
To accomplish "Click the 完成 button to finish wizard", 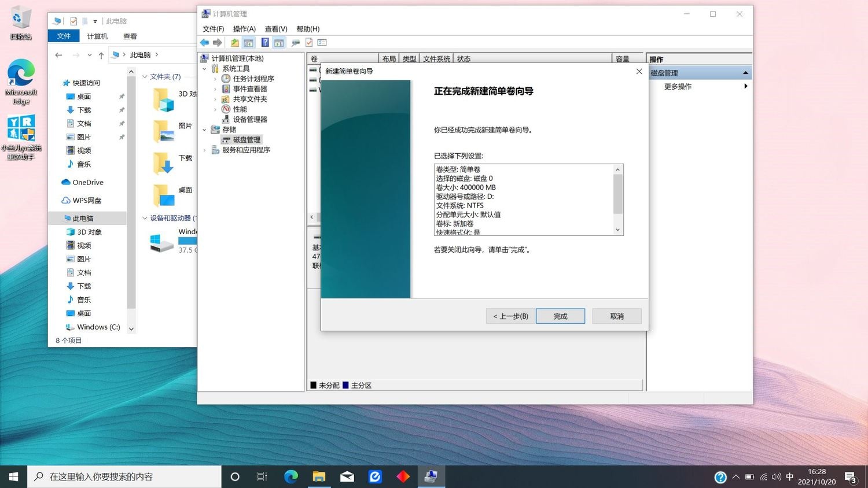I will pyautogui.click(x=560, y=316).
